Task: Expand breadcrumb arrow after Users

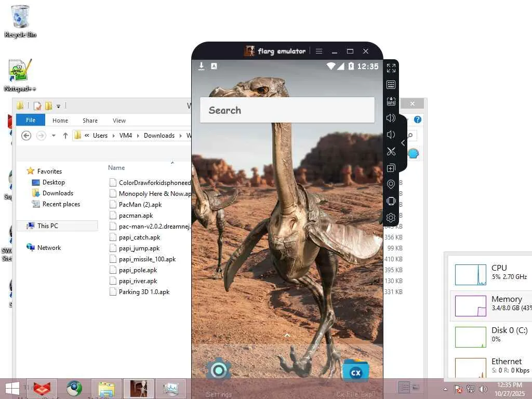Action: tap(113, 136)
